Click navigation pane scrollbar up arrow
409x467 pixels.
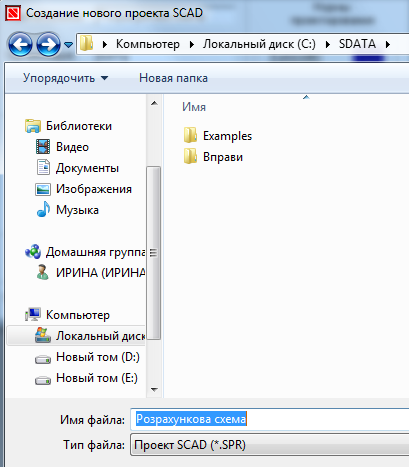coord(154,103)
